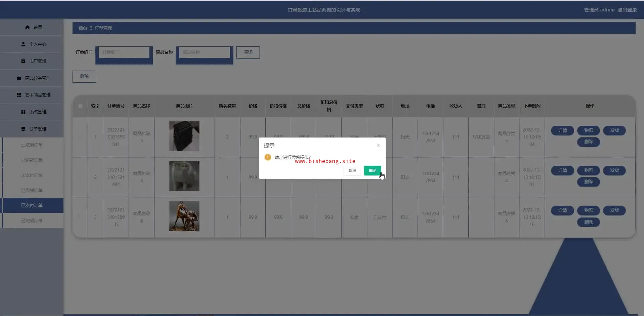Click the 操作 column header
The image size is (644, 316).
click(590, 106)
